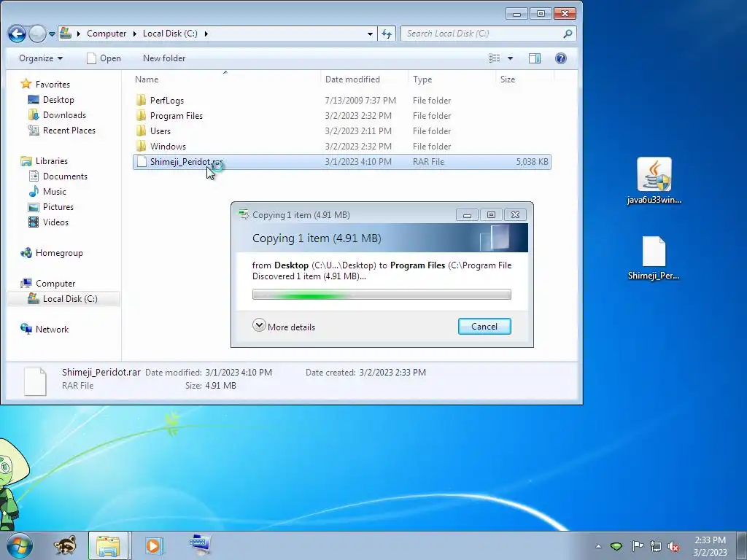Open the Videos library

coord(49,222)
